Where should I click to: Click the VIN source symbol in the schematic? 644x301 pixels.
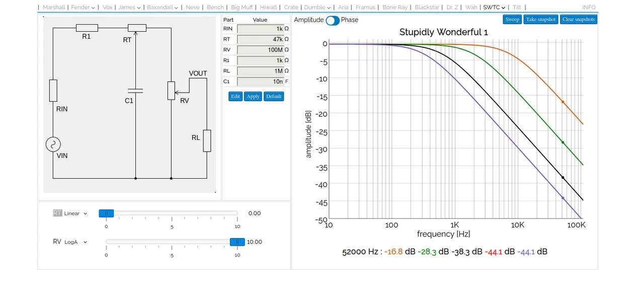(53, 145)
